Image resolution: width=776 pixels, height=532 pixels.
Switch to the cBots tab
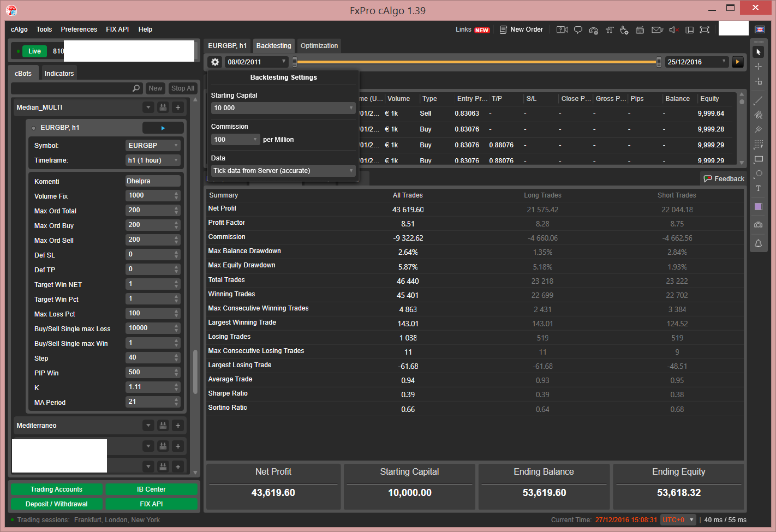(23, 74)
